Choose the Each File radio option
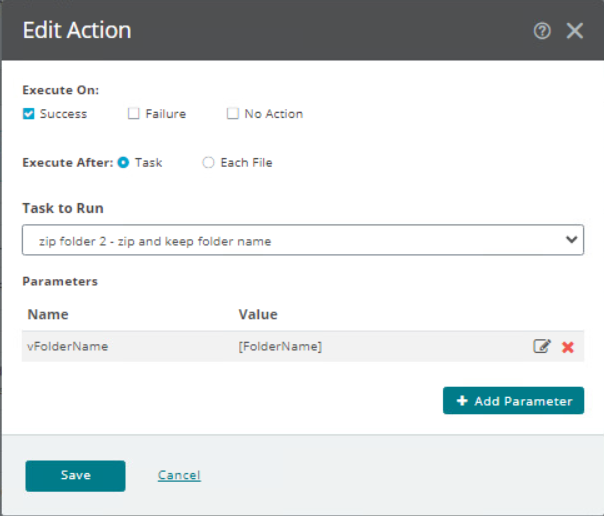Image resolution: width=604 pixels, height=516 pixels. click(x=208, y=163)
